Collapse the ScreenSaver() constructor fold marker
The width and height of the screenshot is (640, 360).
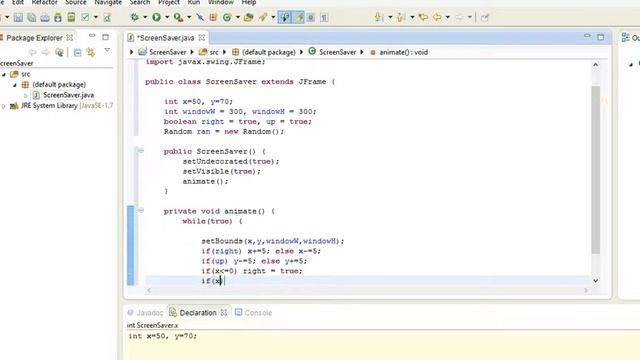pos(141,151)
